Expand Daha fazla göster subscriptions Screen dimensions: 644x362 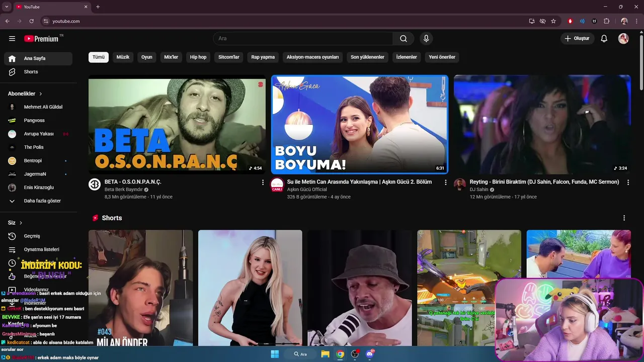(x=38, y=201)
